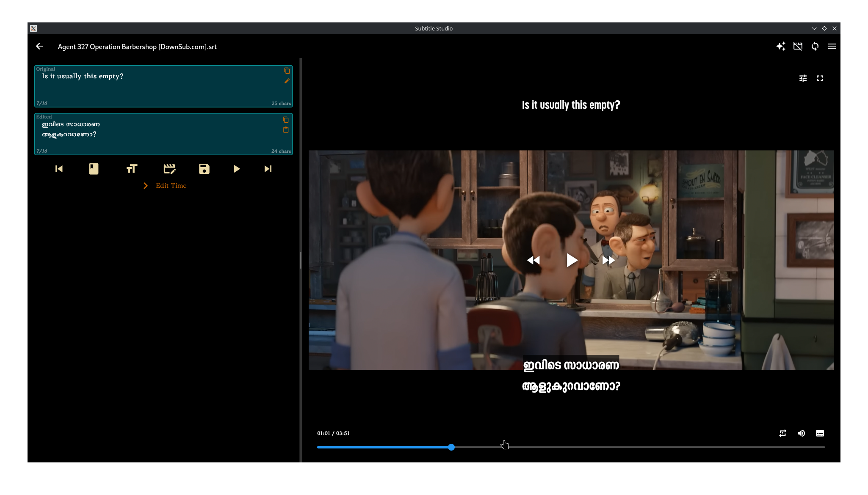Viewport: 868px width, 495px height.
Task: Click the video-off icon in header
Action: pos(798,46)
